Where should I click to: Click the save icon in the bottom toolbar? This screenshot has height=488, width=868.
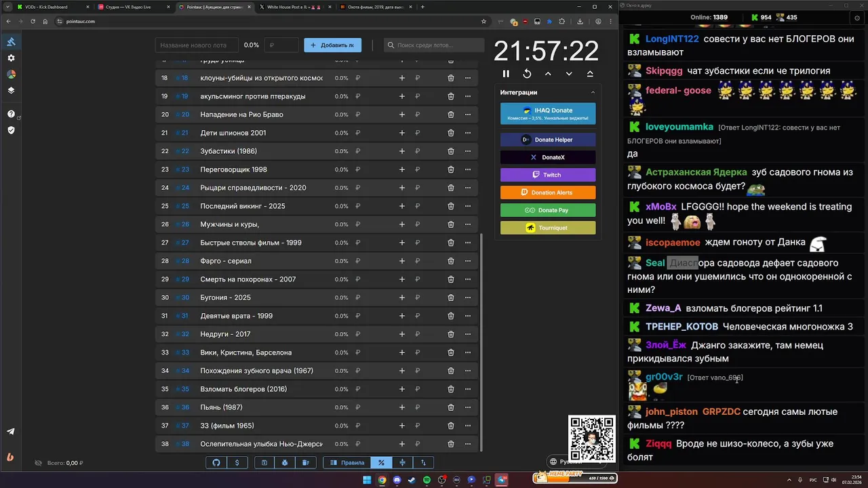(x=264, y=462)
